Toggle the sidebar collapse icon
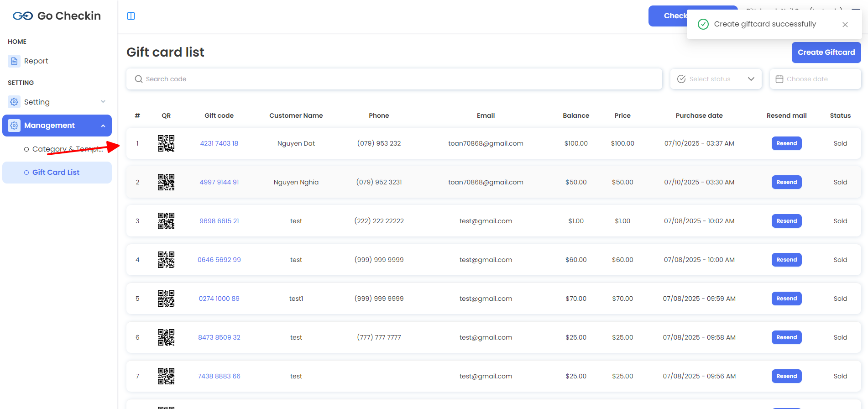This screenshot has height=409, width=868. [131, 16]
